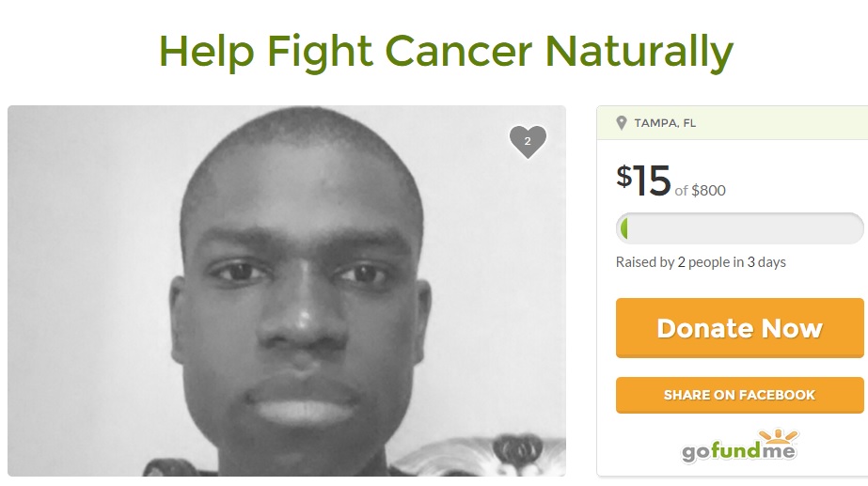Click the donation progress bar
The image size is (868, 486).
pyautogui.click(x=739, y=228)
